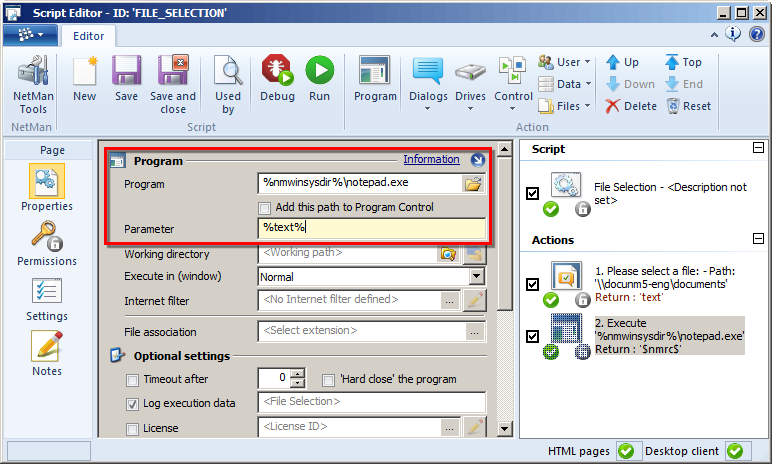
Task: Edit Internet filter with pencil button
Action: pyautogui.click(x=475, y=300)
